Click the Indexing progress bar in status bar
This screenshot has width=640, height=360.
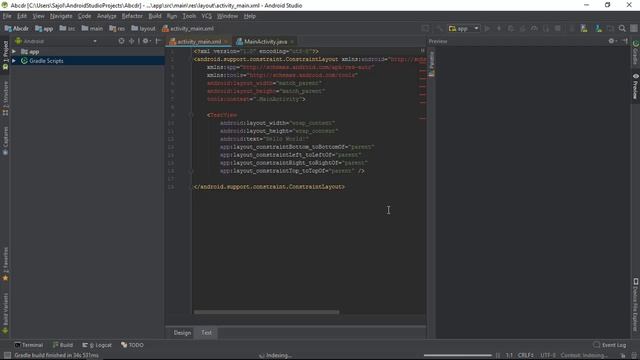[458, 356]
